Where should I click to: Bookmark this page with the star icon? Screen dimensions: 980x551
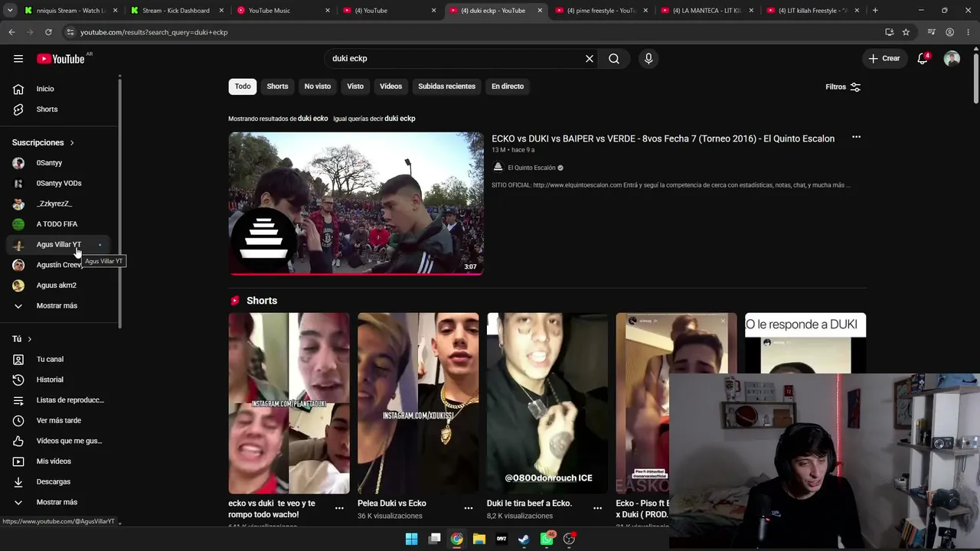click(906, 32)
